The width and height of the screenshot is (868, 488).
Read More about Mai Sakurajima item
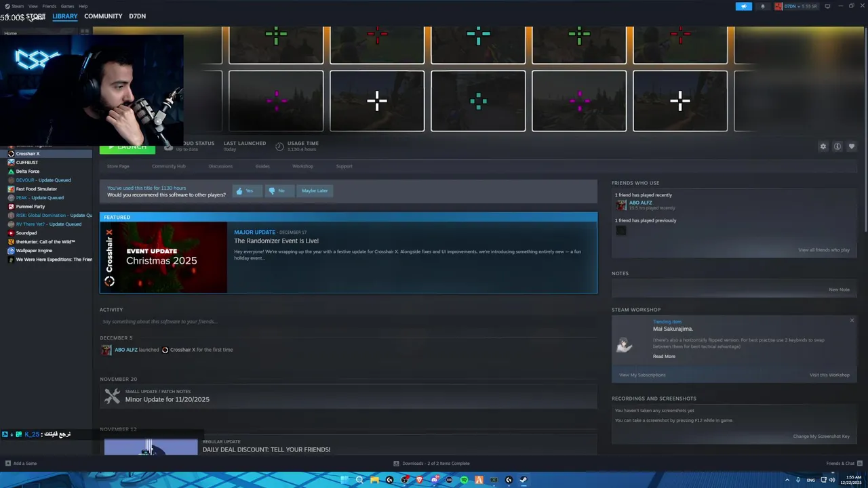coord(664,357)
